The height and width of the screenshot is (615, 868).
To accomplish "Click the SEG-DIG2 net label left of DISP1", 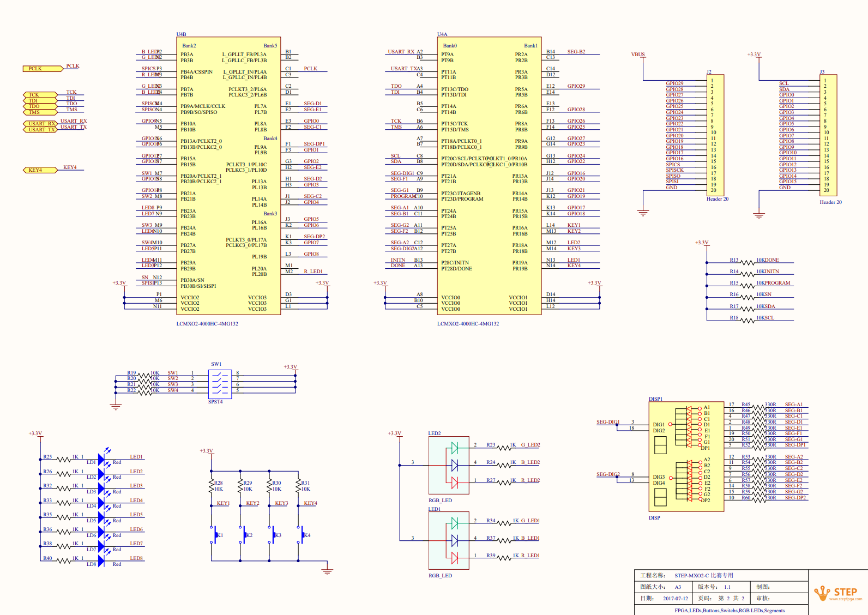I will 608,474.
